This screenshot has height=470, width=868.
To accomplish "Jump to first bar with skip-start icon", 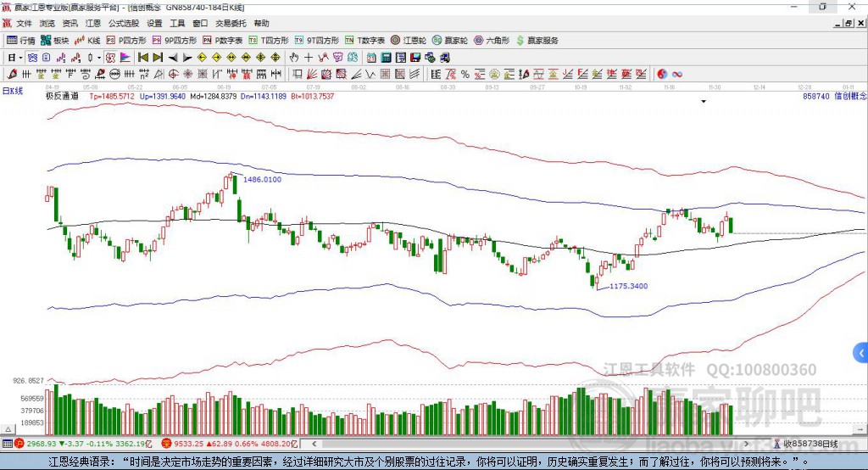I will pos(142,58).
